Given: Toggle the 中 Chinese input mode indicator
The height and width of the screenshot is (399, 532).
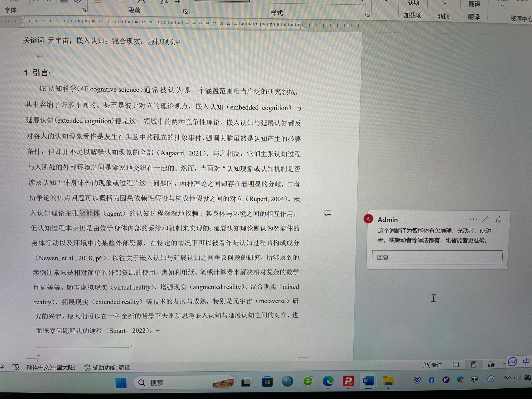Looking at the screenshot, I should pyautogui.click(x=526, y=362).
